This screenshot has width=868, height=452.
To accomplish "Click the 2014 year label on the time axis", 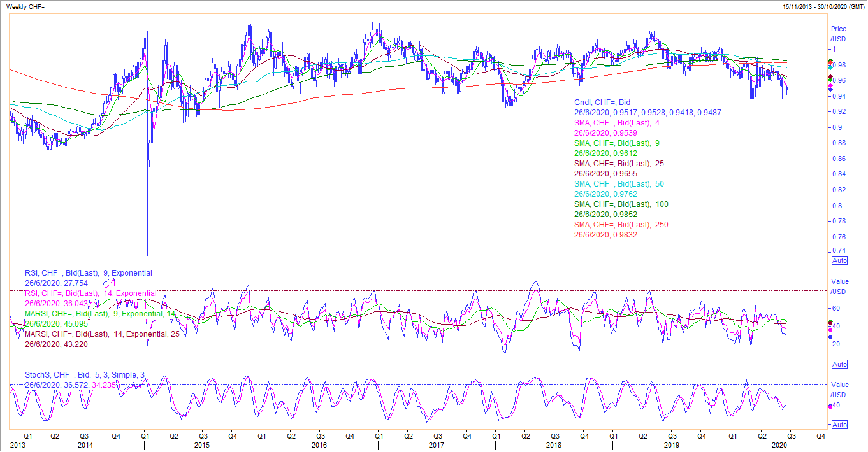I will pyautogui.click(x=85, y=446).
